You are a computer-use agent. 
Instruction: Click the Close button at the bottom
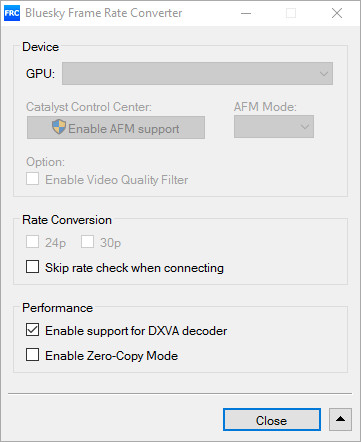point(272,420)
